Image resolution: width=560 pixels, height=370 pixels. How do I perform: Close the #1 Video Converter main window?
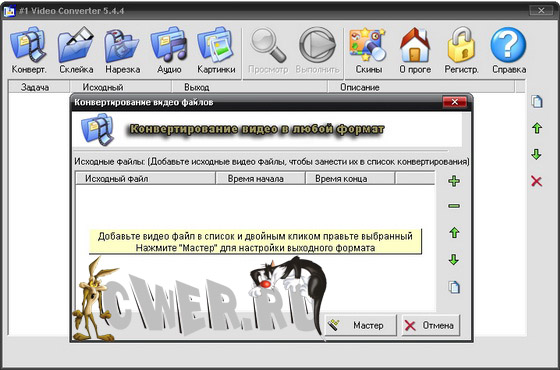pos(541,10)
